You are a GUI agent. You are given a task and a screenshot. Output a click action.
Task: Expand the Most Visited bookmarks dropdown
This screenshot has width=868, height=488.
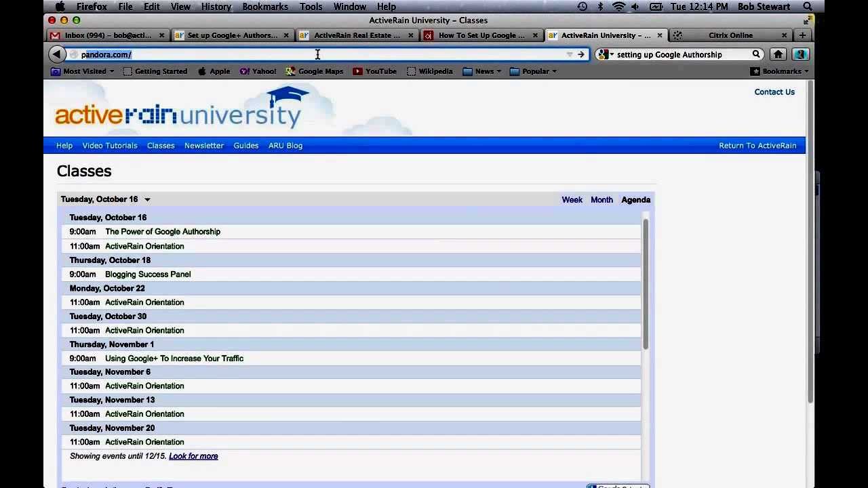point(83,71)
